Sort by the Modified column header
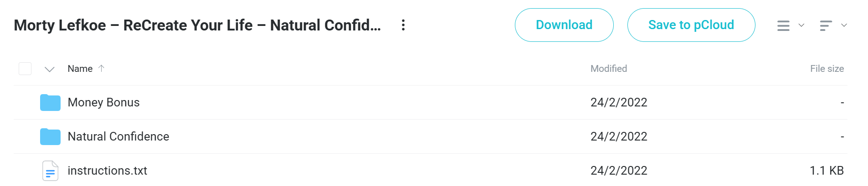 click(609, 69)
